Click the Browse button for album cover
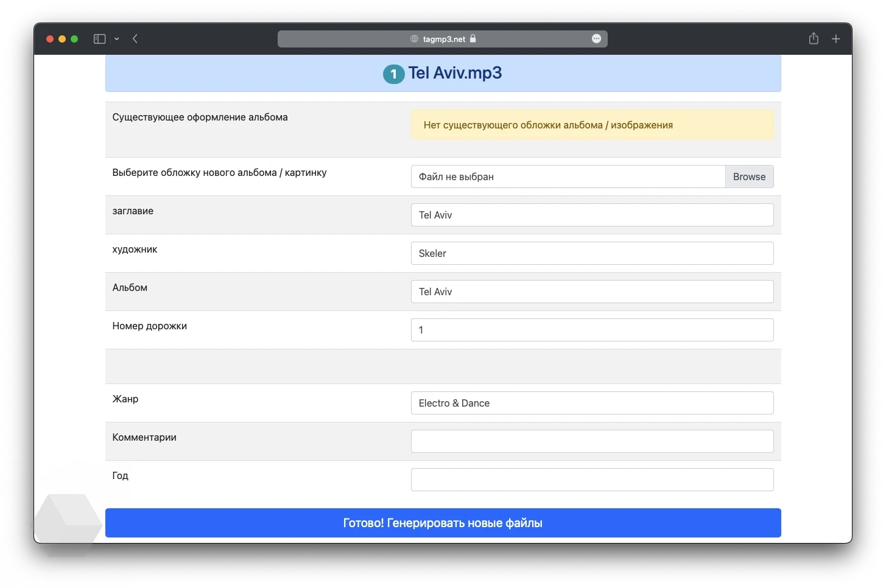The width and height of the screenshot is (886, 588). pos(749,177)
